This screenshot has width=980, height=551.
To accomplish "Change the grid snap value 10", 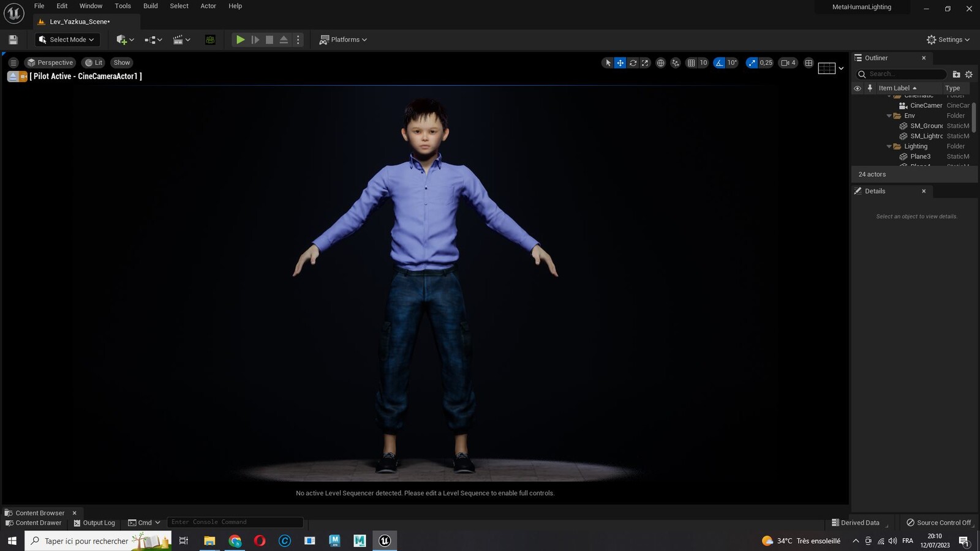I will click(703, 62).
